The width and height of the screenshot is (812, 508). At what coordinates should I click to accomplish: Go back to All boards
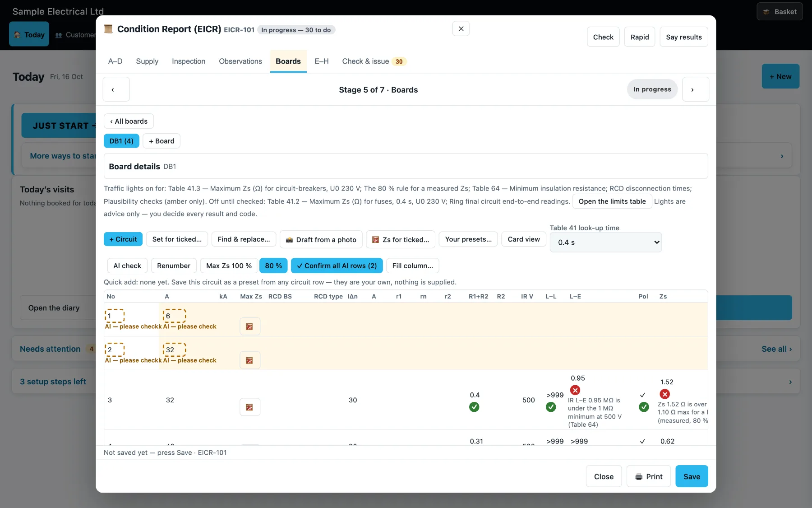tap(129, 121)
